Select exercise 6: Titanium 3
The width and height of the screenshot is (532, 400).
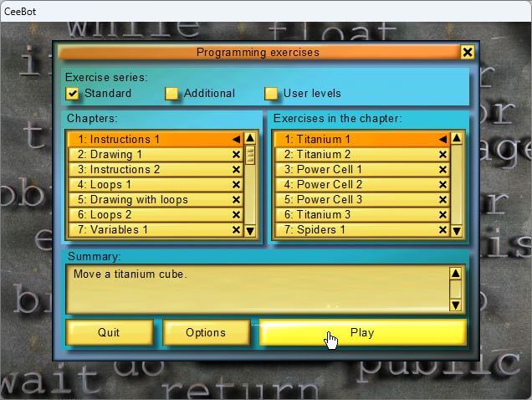pos(362,214)
